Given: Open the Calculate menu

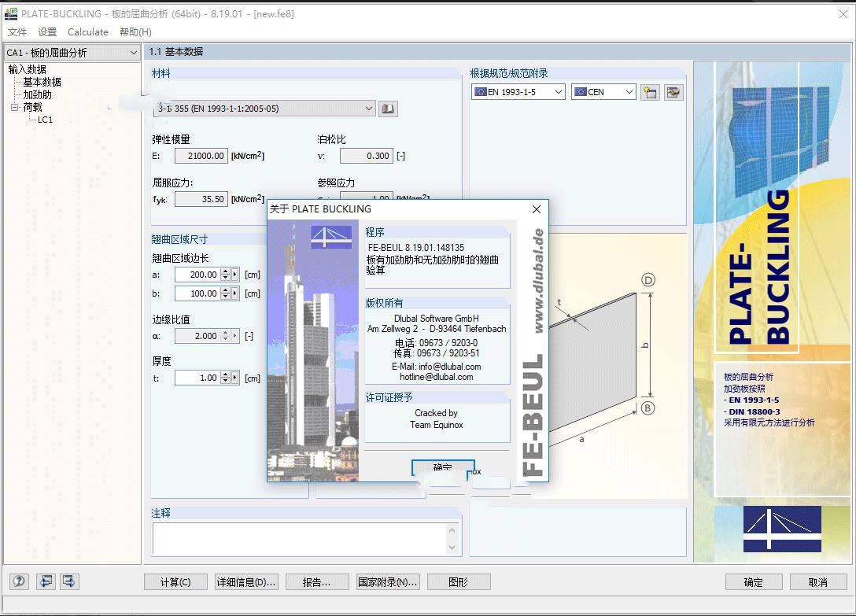Looking at the screenshot, I should click(87, 32).
